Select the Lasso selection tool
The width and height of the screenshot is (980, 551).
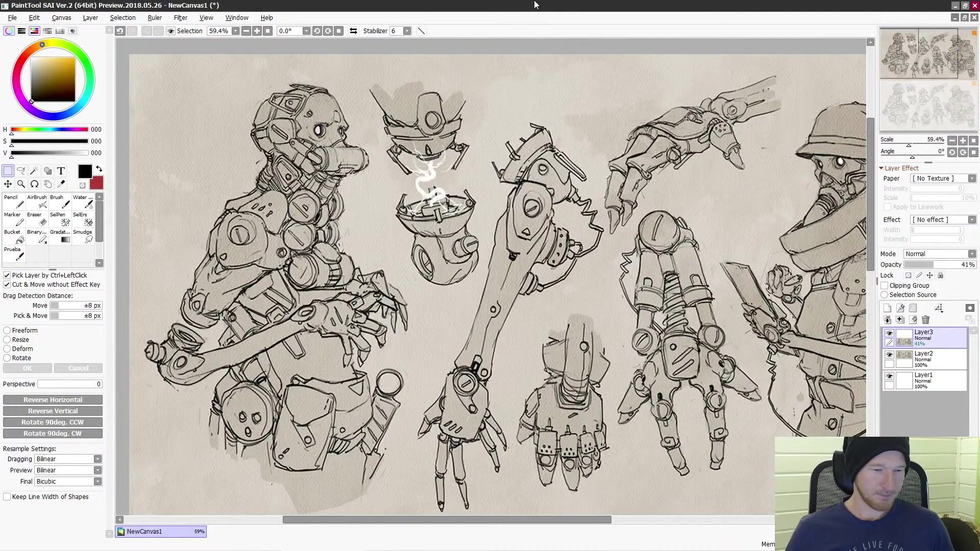tap(21, 171)
